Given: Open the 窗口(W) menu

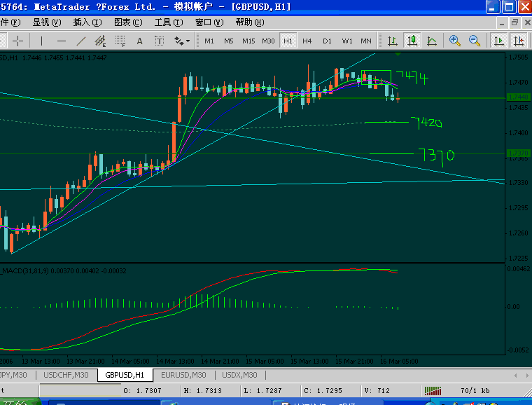Looking at the screenshot, I should (209, 22).
